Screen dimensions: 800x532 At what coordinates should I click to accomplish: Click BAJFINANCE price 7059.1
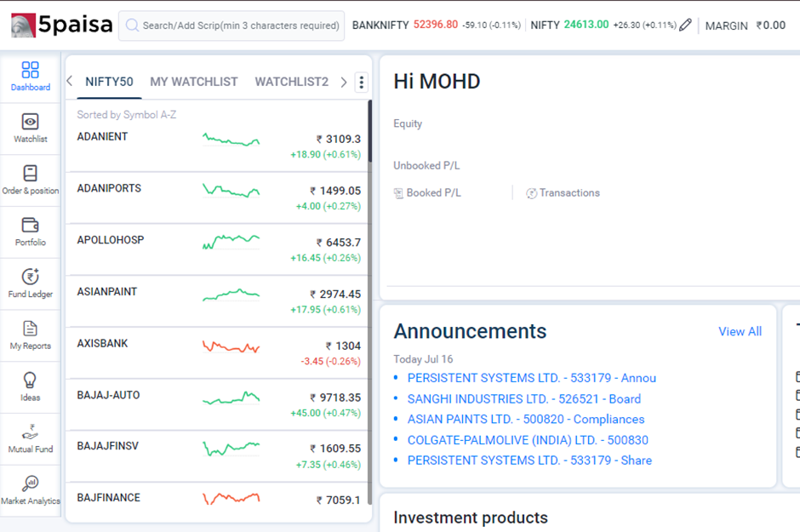point(338,501)
